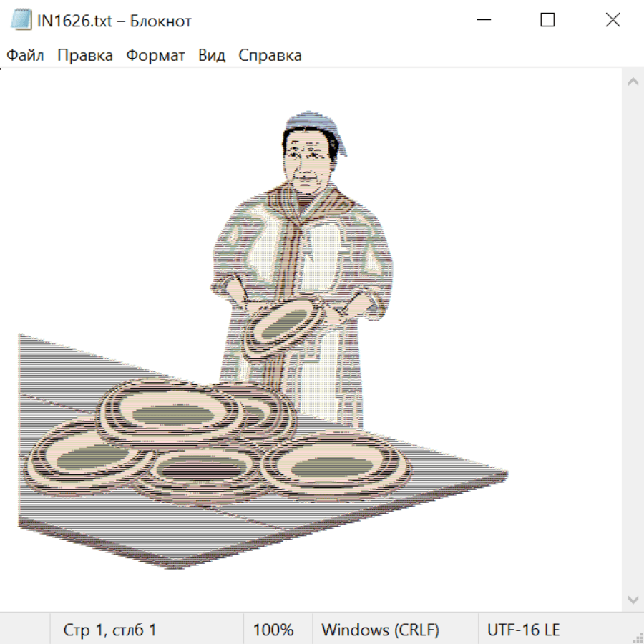Viewport: 644px width, 644px height.
Task: Click the Windows (CRLF) status field
Action: (380, 630)
